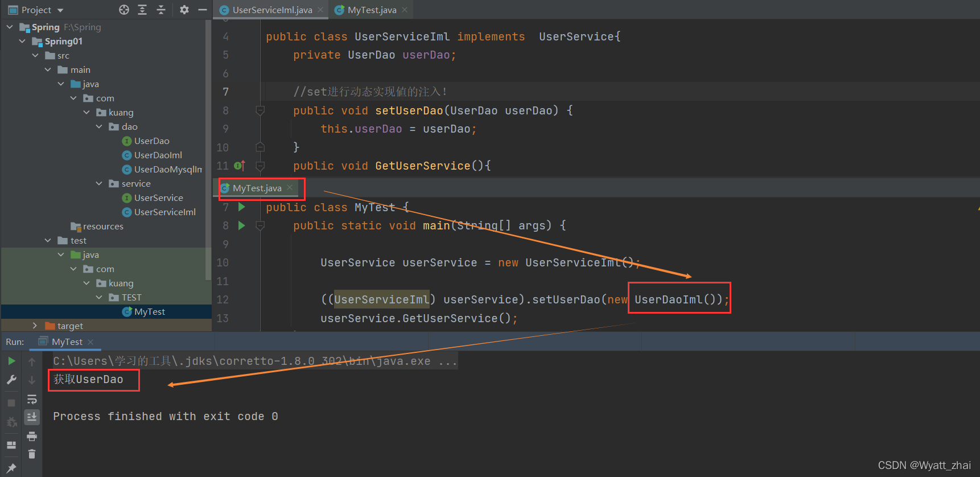Fold GetUserService method at line 11
Screen dimensions: 980x477
point(260,166)
